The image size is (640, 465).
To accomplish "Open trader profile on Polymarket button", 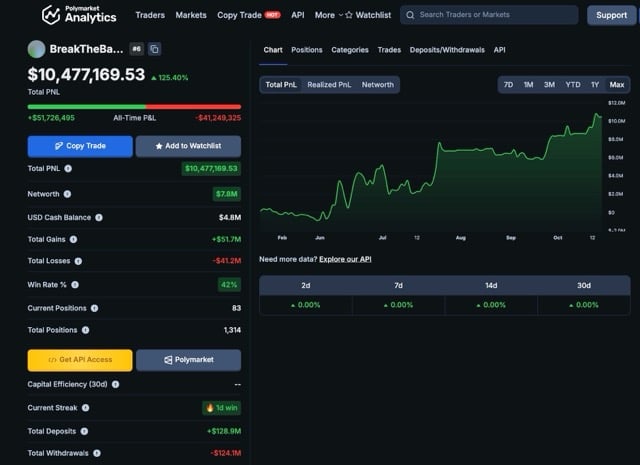I will click(189, 360).
